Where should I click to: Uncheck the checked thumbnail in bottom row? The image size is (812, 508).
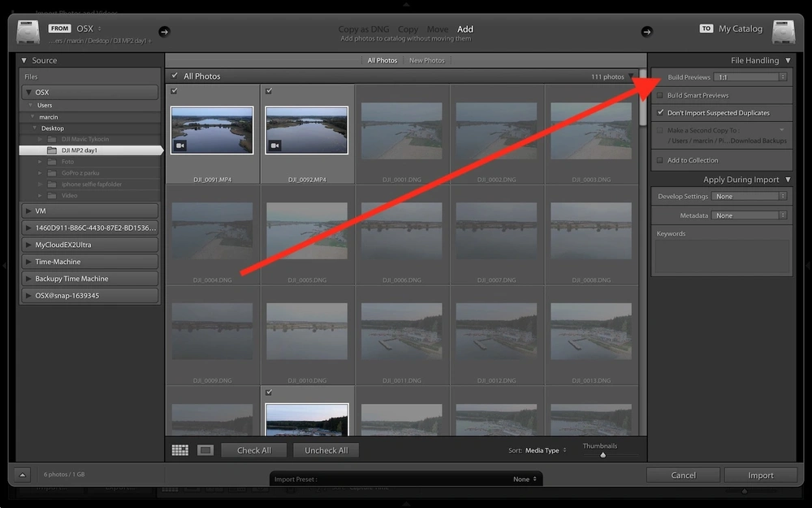[x=269, y=393]
